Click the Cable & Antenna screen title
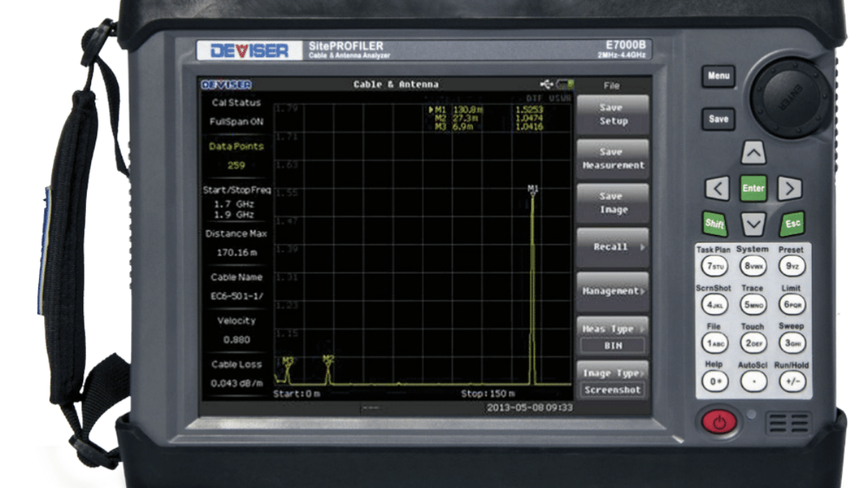This screenshot has height=488, width=868. (x=396, y=85)
